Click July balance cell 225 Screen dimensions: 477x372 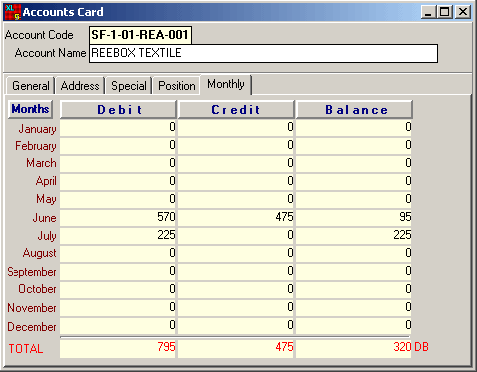click(354, 235)
